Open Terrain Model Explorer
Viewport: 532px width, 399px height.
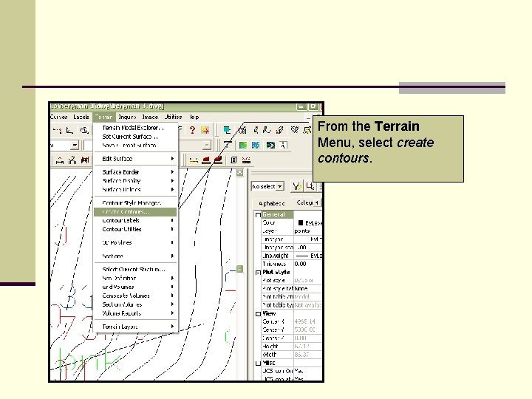point(135,128)
